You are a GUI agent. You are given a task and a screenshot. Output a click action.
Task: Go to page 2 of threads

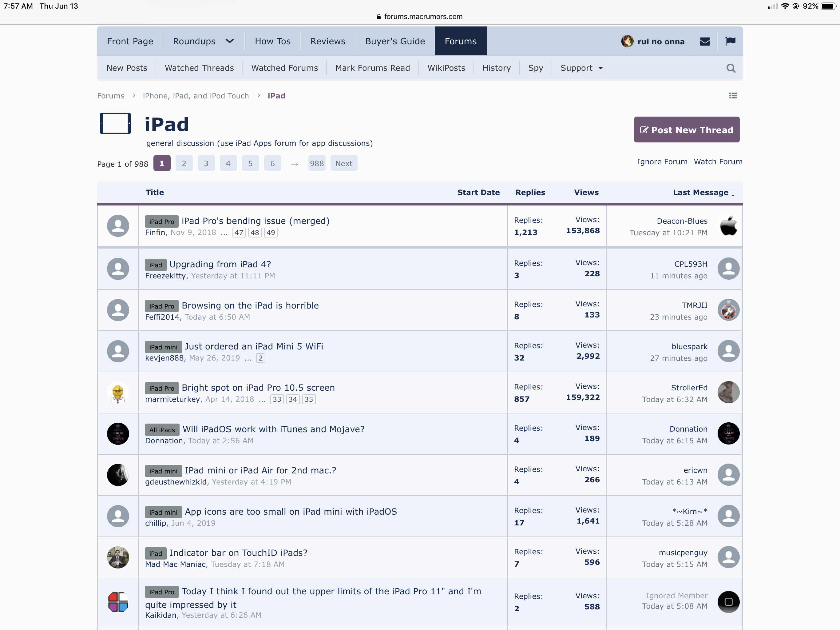[x=184, y=163]
